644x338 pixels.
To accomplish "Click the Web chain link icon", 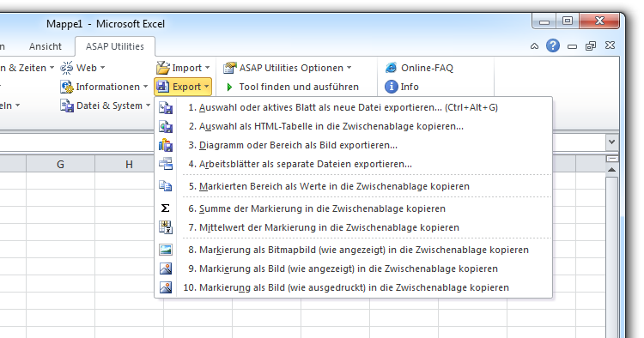I will [66, 68].
